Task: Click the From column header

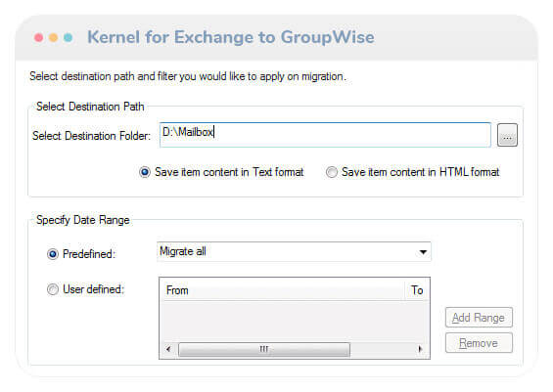Action: click(283, 290)
